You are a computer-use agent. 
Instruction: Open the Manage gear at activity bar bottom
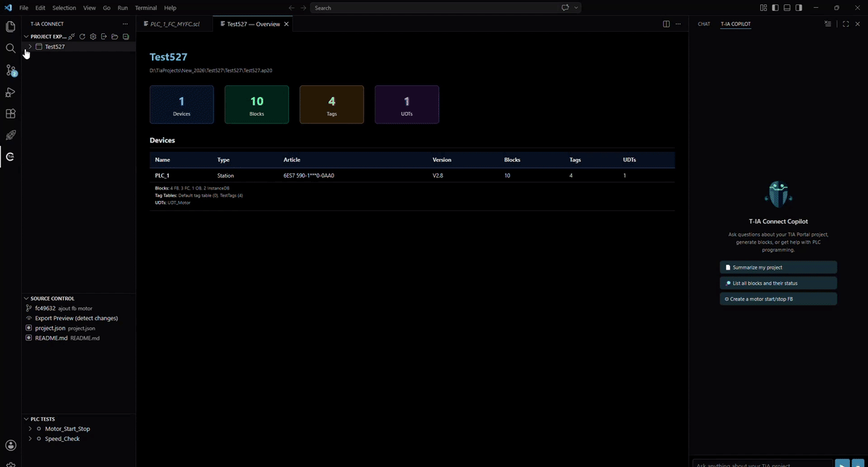pos(10,463)
